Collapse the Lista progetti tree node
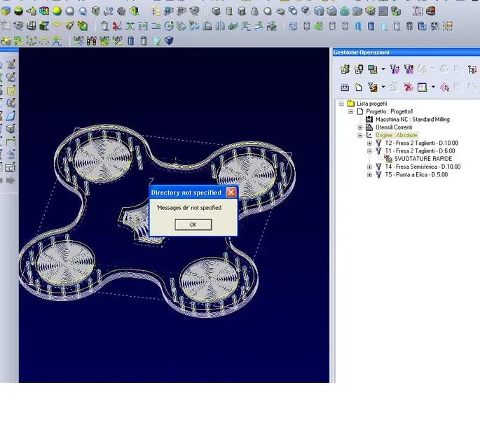This screenshot has height=448, width=480. [x=341, y=104]
